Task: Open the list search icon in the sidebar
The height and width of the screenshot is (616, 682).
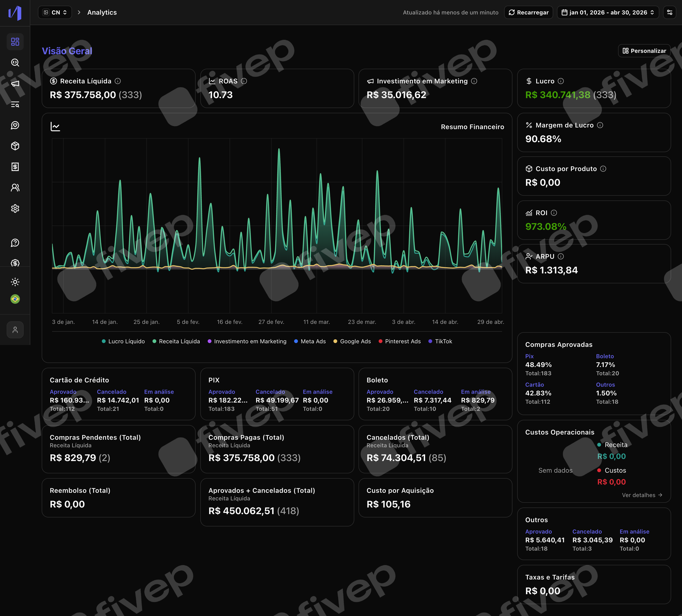Action: [15, 104]
